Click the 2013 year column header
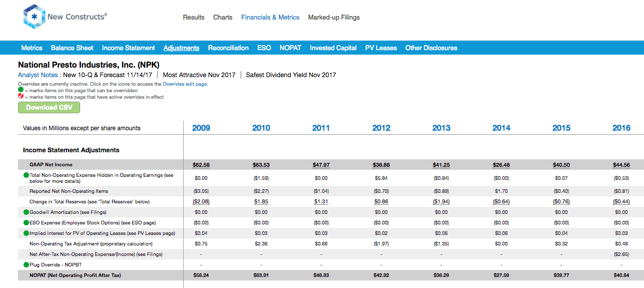 pos(441,128)
